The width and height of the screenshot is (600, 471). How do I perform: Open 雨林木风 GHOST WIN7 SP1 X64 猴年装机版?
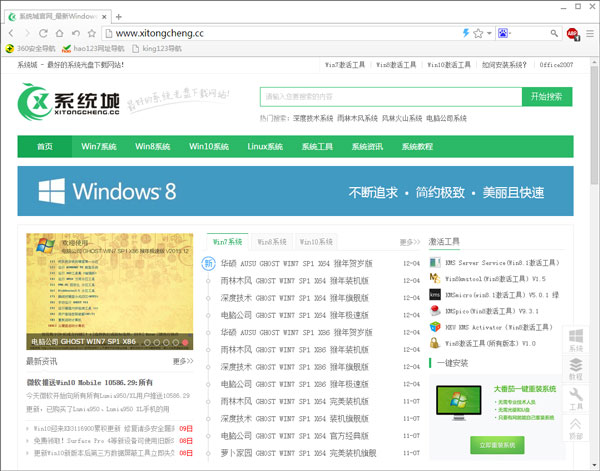tap(295, 280)
